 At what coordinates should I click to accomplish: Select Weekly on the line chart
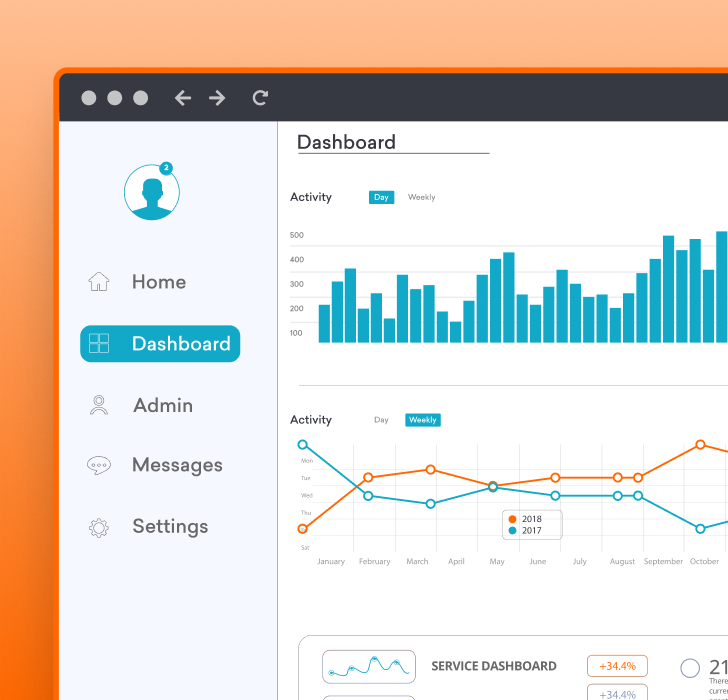coord(422,420)
